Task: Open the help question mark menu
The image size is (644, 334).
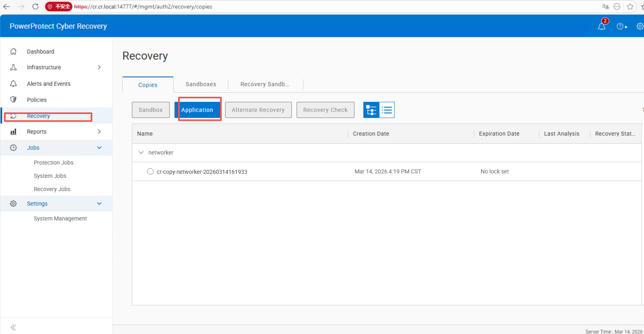Action: pos(622,26)
